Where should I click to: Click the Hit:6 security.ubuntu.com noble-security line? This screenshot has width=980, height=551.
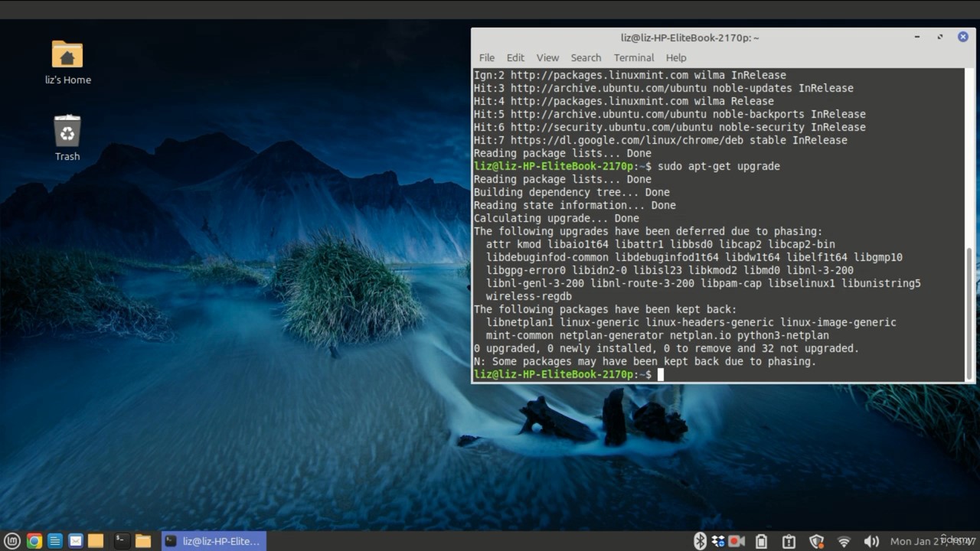point(670,127)
